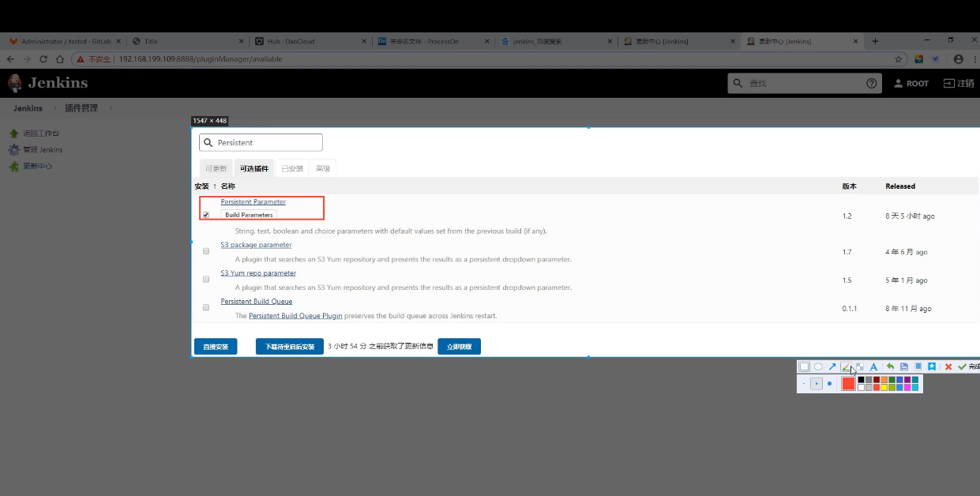The width and height of the screenshot is (980, 496).
Task: Select the rectangle annotation tool
Action: click(804, 366)
